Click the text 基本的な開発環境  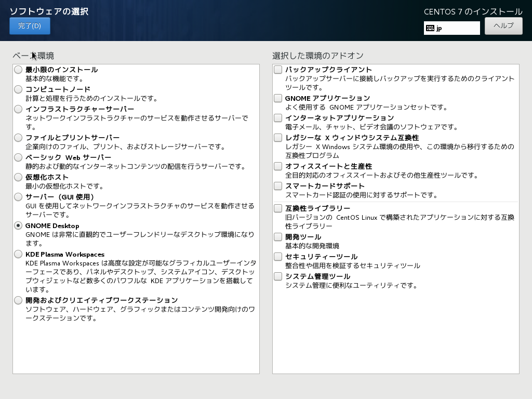coord(312,246)
